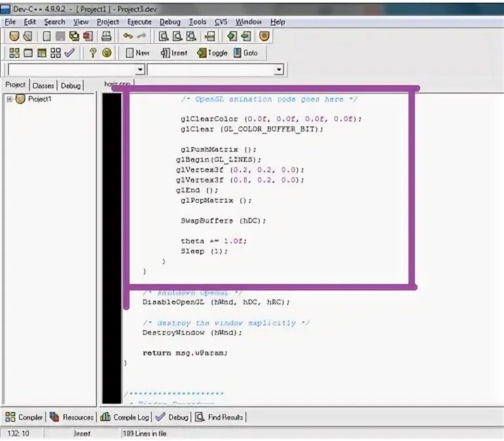Click the Add to project icon
Viewport: 504px width, 441px height.
[232, 36]
